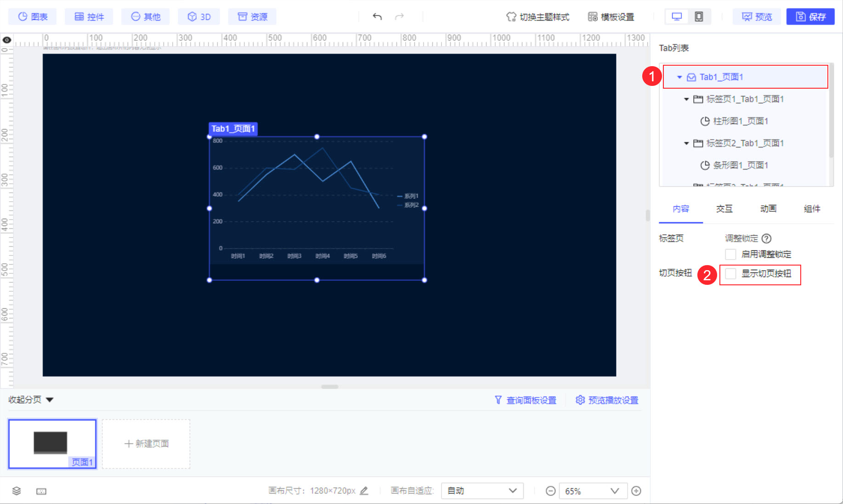The height and width of the screenshot is (504, 843).
Task: Click the redo arrow icon
Action: tap(399, 17)
